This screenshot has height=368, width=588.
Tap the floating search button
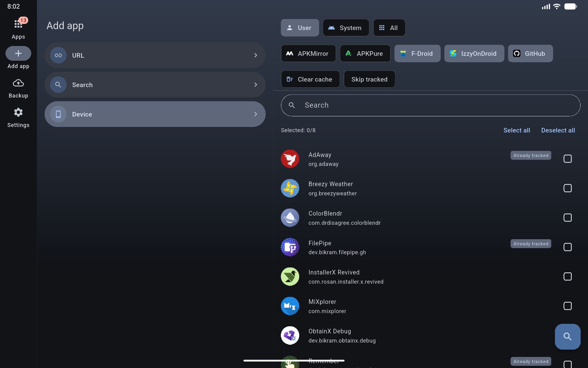pyautogui.click(x=567, y=336)
